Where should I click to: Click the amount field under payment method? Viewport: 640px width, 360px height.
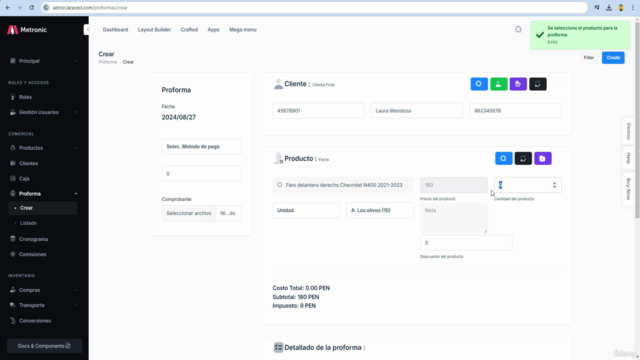[201, 174]
